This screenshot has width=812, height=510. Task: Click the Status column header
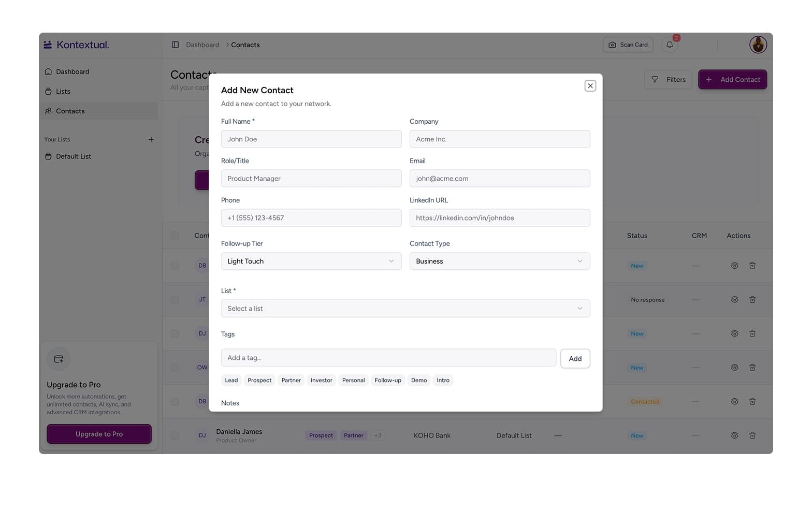click(637, 236)
